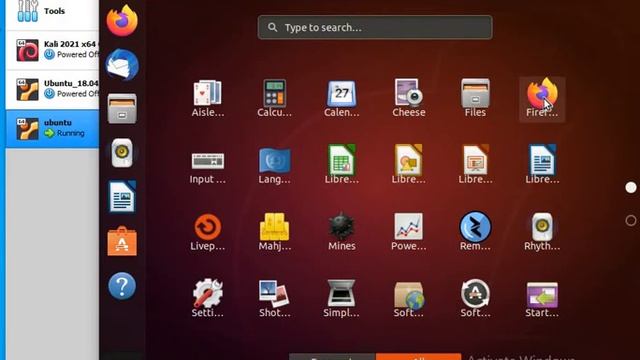
Task: Open the Startup Disk Creator app
Action: [x=542, y=299]
